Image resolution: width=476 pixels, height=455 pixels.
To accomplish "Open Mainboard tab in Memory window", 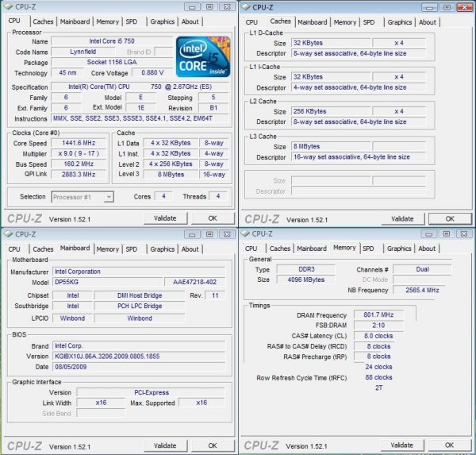I will click(x=312, y=249).
